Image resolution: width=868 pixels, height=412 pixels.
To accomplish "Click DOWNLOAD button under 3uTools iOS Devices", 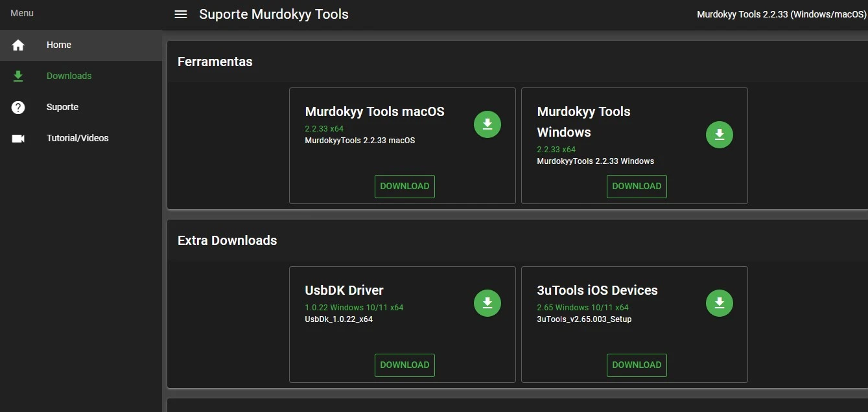I will pyautogui.click(x=637, y=365).
